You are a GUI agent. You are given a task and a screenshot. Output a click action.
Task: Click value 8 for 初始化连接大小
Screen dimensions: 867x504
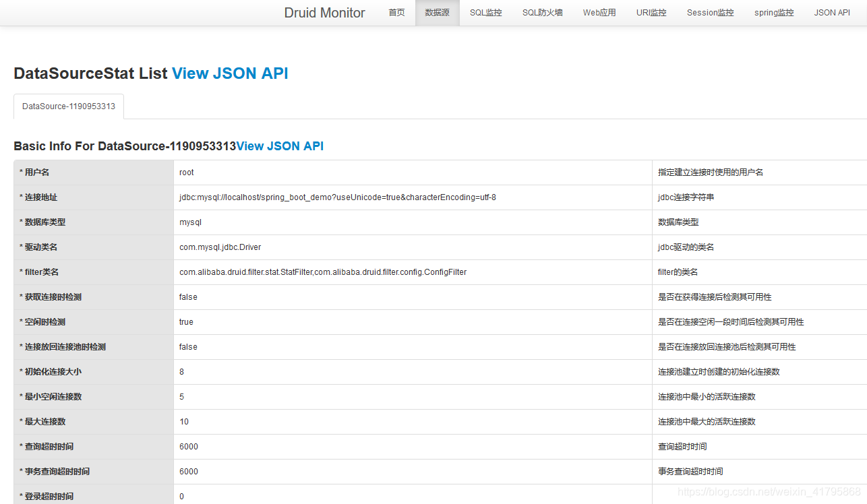coord(181,372)
